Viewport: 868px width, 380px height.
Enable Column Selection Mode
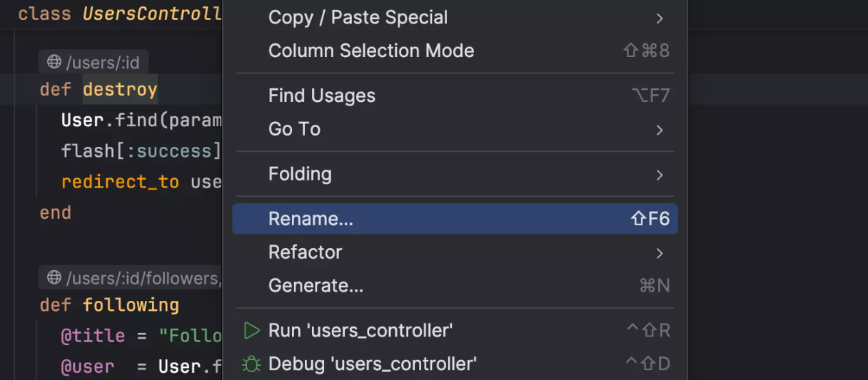[370, 51]
